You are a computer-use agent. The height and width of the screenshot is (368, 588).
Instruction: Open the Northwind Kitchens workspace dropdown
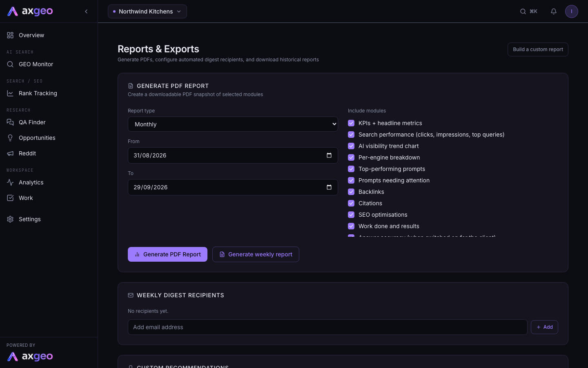pyautogui.click(x=147, y=11)
